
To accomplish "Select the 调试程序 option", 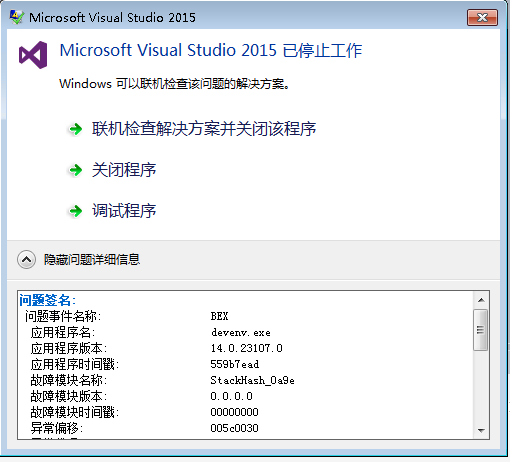I will pos(124,211).
